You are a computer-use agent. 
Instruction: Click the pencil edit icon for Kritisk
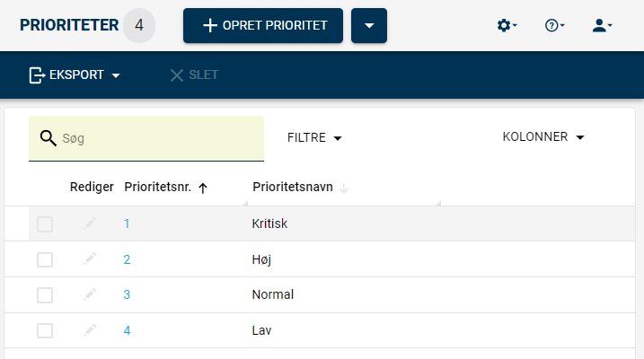coord(90,223)
